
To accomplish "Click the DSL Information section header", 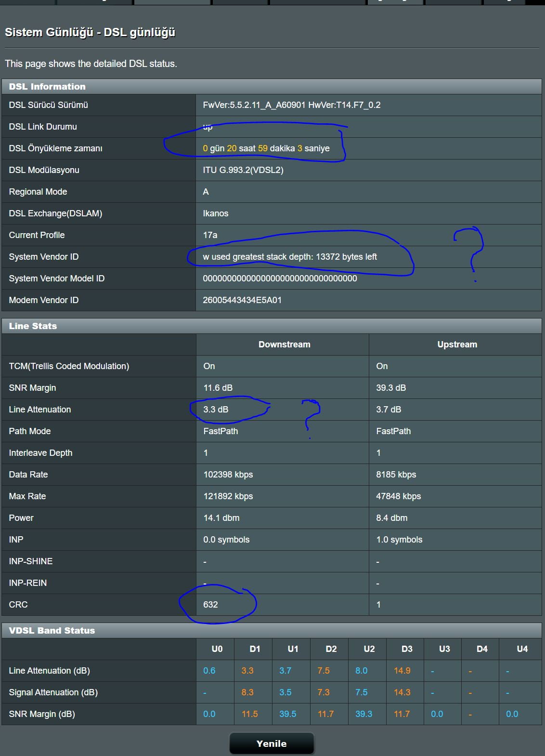I will click(47, 87).
